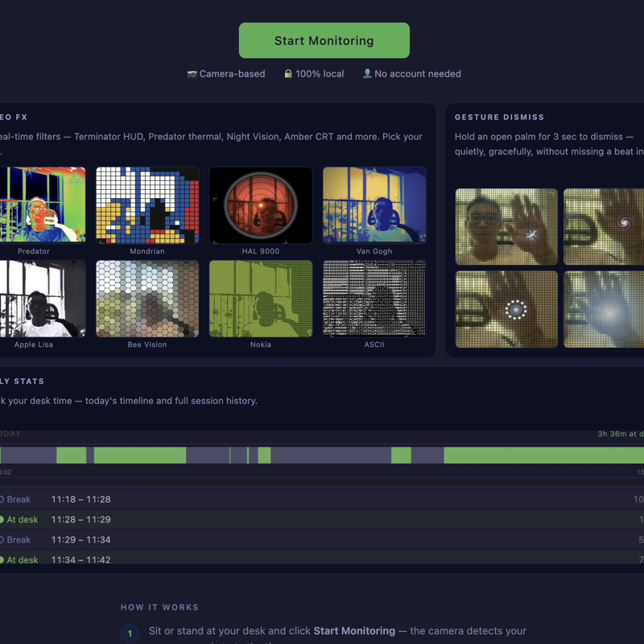
Task: Click the person icon beside No account needed
Action: [367, 74]
